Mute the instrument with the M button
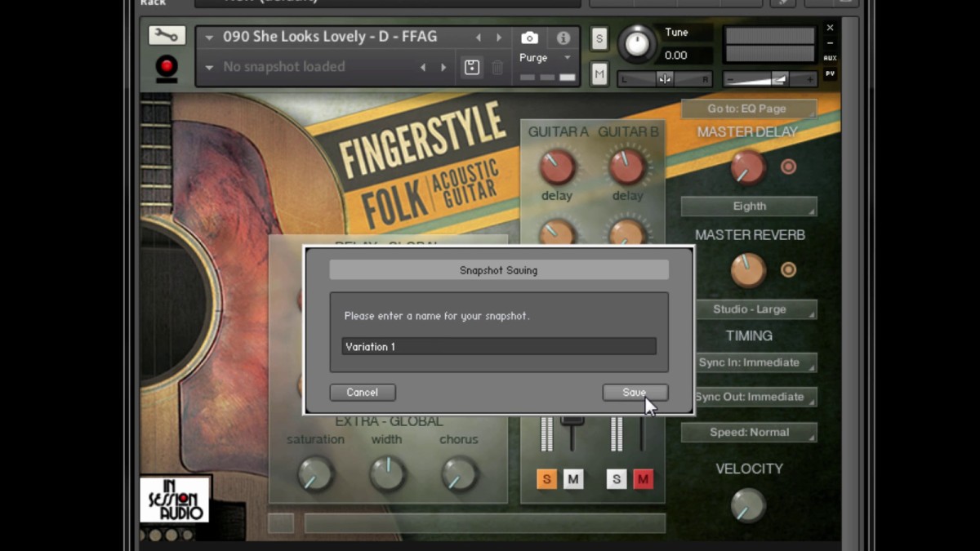Viewport: 980px width, 551px height. pyautogui.click(x=599, y=74)
